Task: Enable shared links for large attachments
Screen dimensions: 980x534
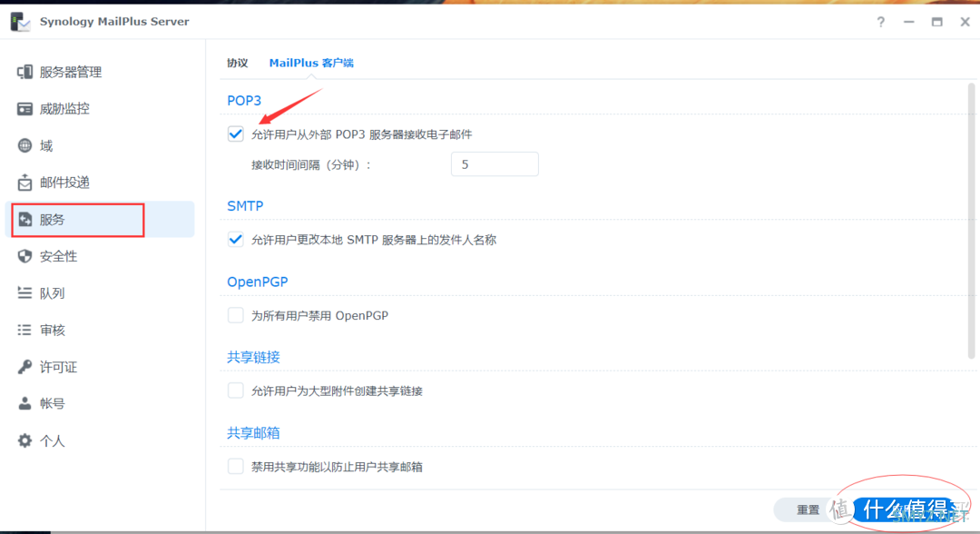Action: tap(236, 391)
